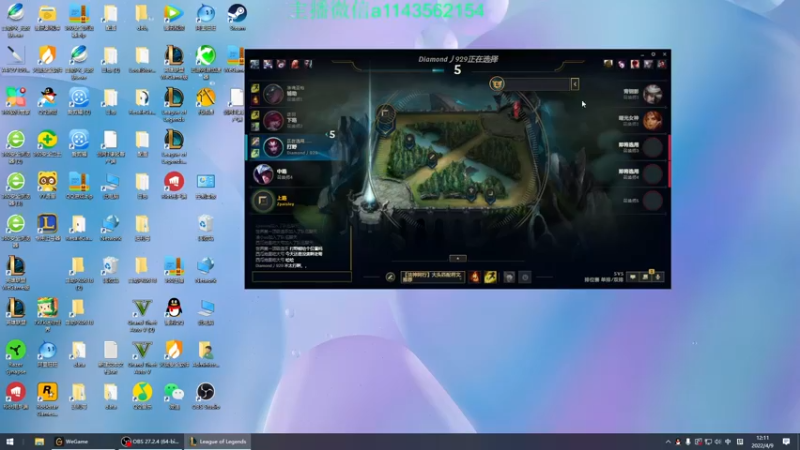Viewport: 800px width, 450px height.
Task: Open the champion filter icon beside search
Action: pos(496,83)
